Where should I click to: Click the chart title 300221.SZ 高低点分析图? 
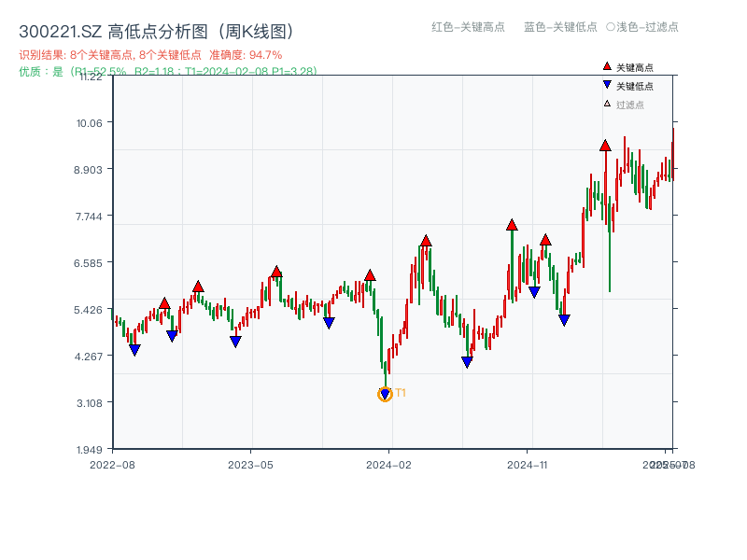157,32
